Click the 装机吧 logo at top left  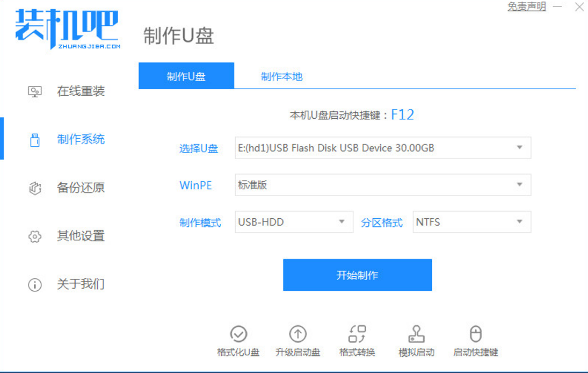coord(67,28)
